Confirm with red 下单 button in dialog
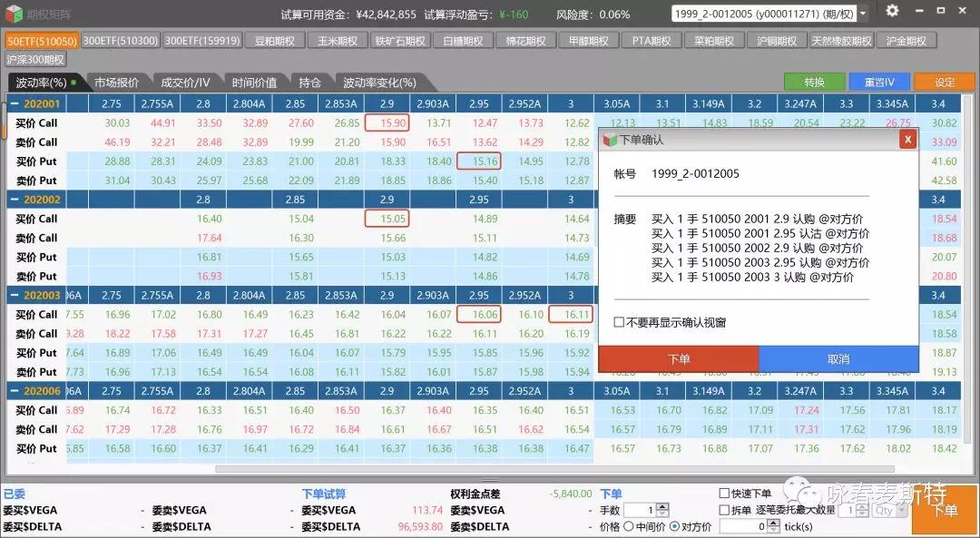The height and width of the screenshot is (538, 980). click(x=679, y=359)
